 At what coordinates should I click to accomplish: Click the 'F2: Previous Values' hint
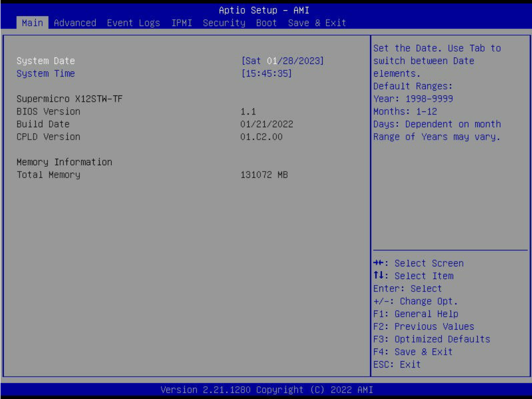[424, 327]
